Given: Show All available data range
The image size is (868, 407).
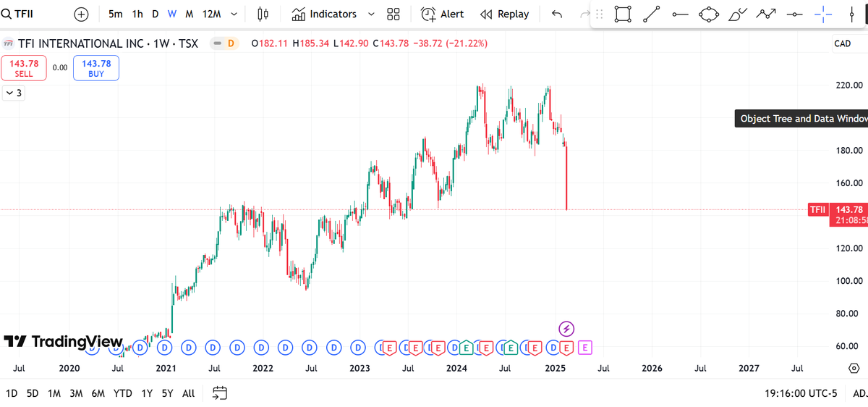Looking at the screenshot, I should (188, 393).
